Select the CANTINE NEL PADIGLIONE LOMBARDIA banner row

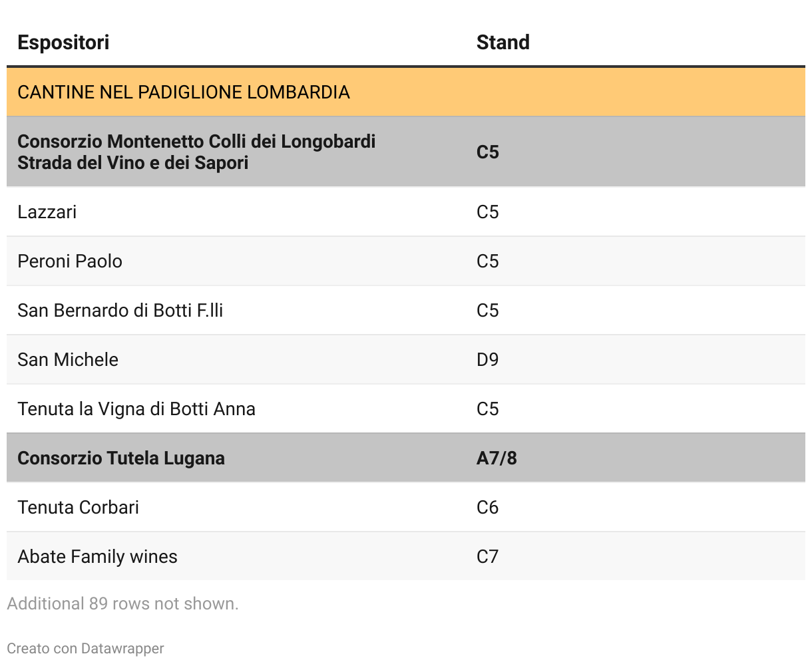pyautogui.click(x=406, y=92)
